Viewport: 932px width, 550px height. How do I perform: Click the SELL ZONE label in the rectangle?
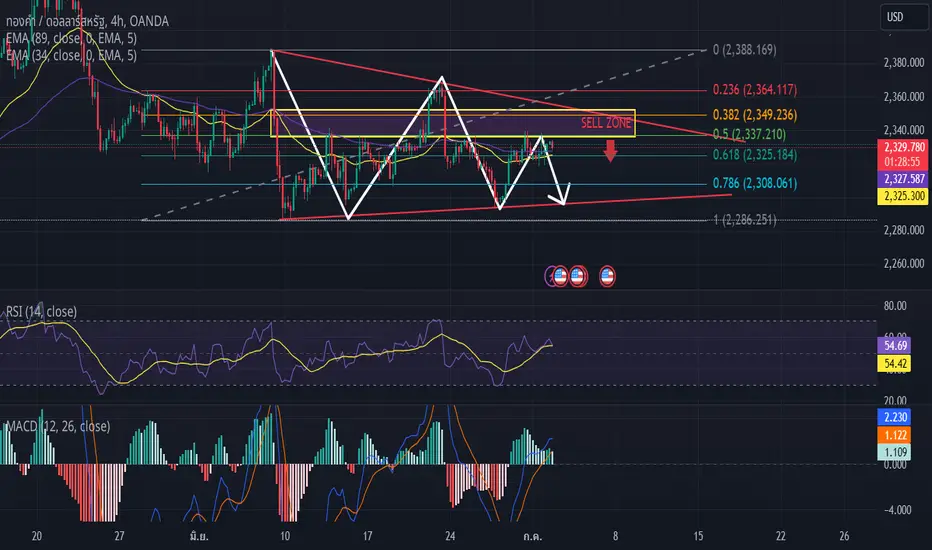point(606,123)
